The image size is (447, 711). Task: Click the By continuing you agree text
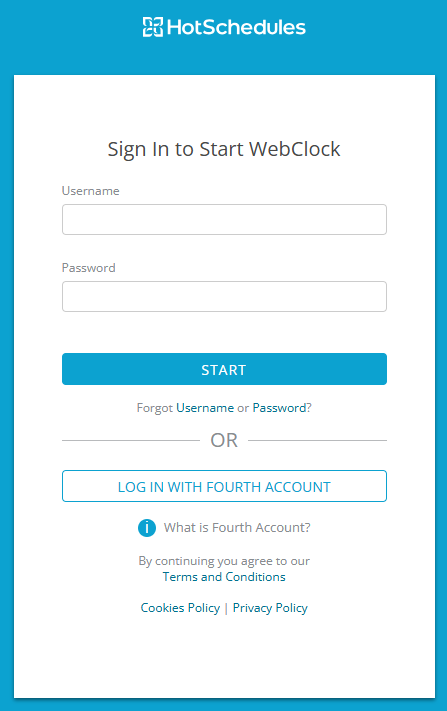[x=224, y=561]
